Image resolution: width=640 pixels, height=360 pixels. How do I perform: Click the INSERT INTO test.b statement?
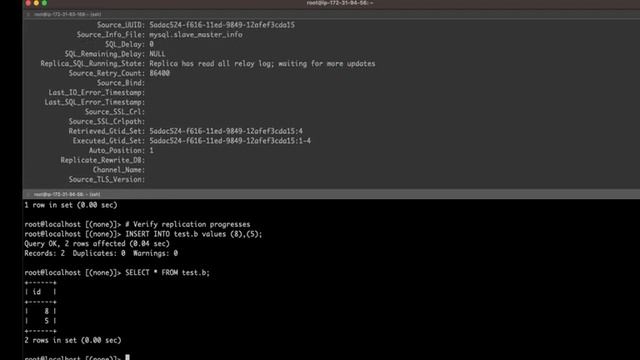tap(193, 234)
